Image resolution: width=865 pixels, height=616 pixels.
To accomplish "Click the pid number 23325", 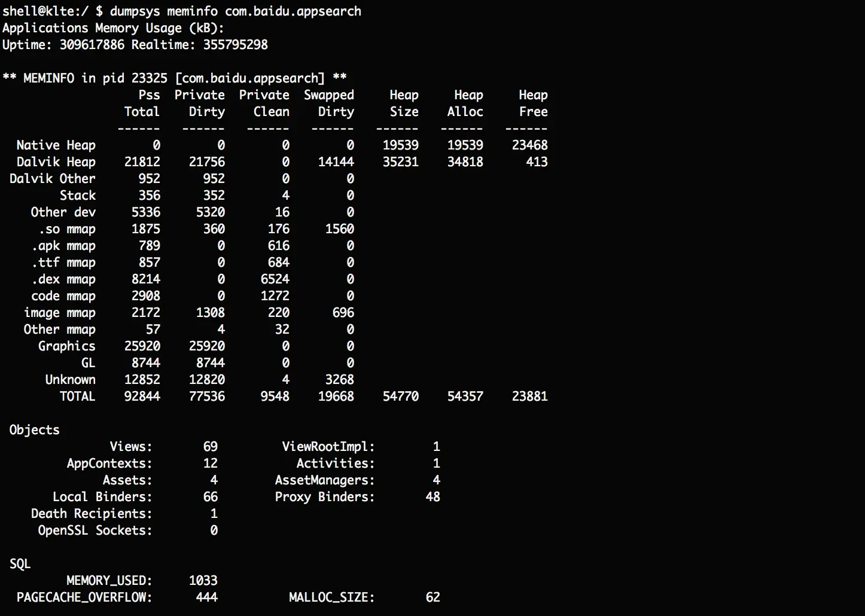I will [x=150, y=78].
